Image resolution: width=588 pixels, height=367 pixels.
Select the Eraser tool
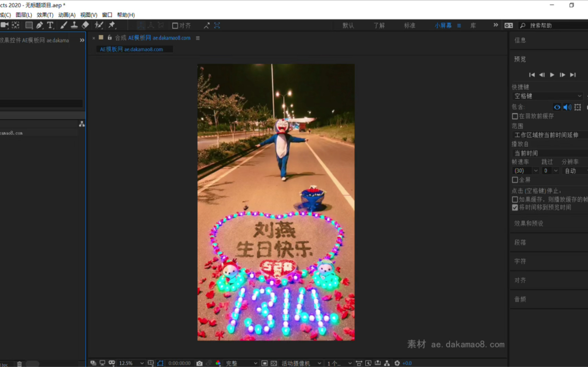(x=85, y=25)
